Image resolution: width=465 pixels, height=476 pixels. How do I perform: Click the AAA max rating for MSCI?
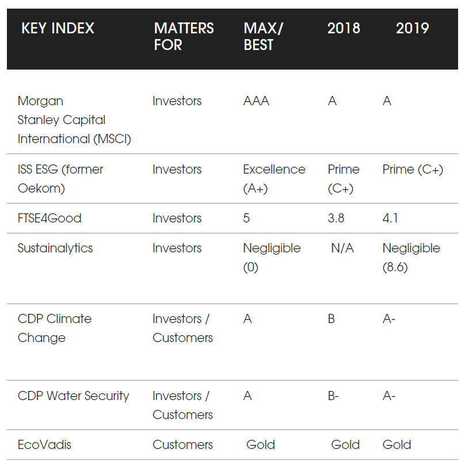tap(256, 101)
